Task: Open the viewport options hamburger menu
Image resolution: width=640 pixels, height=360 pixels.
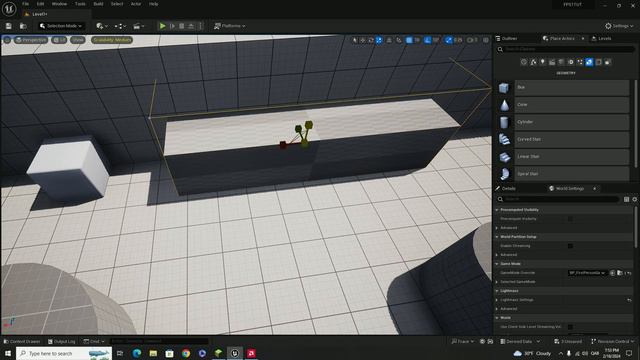Action: pyautogui.click(x=7, y=40)
